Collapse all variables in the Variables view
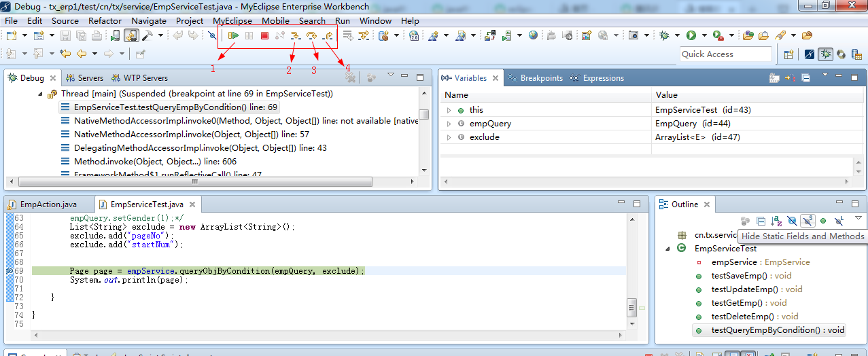Viewport: 868px width, 356px height. click(804, 78)
